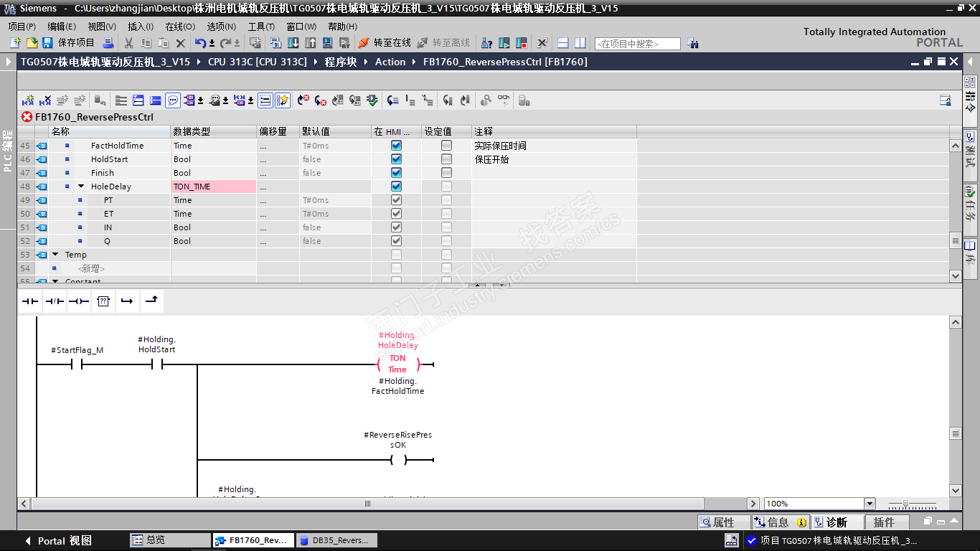Collapse the HoleDelay structure row

(x=81, y=187)
